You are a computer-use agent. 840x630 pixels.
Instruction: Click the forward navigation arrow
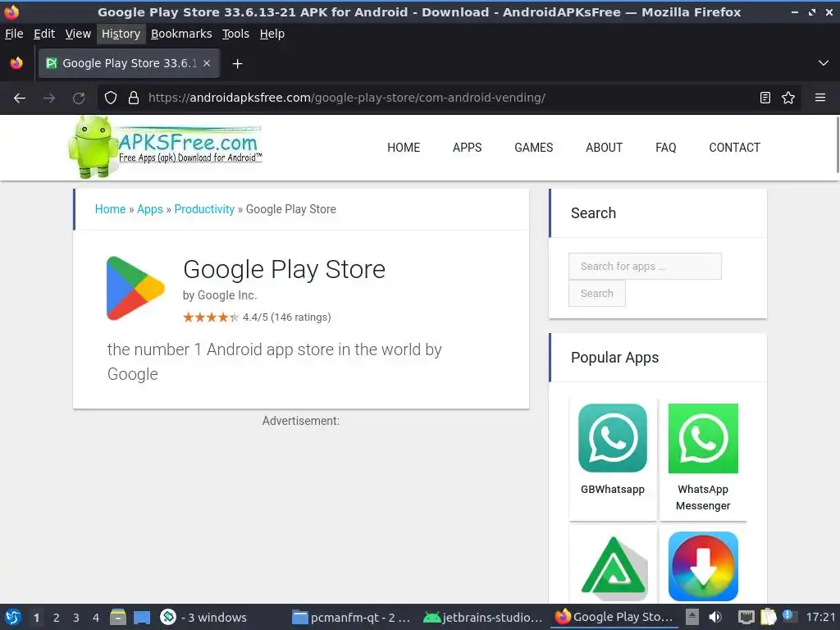pyautogui.click(x=49, y=98)
